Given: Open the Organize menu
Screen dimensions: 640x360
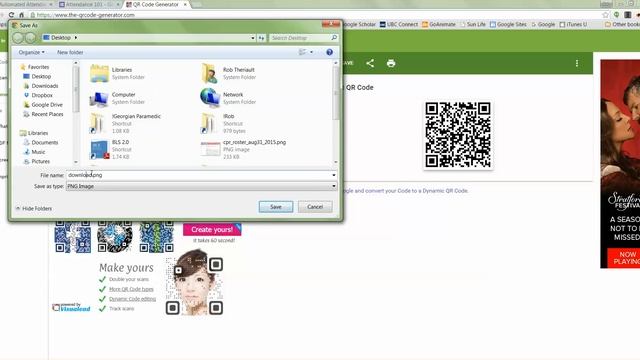Looking at the screenshot, I should [31, 52].
